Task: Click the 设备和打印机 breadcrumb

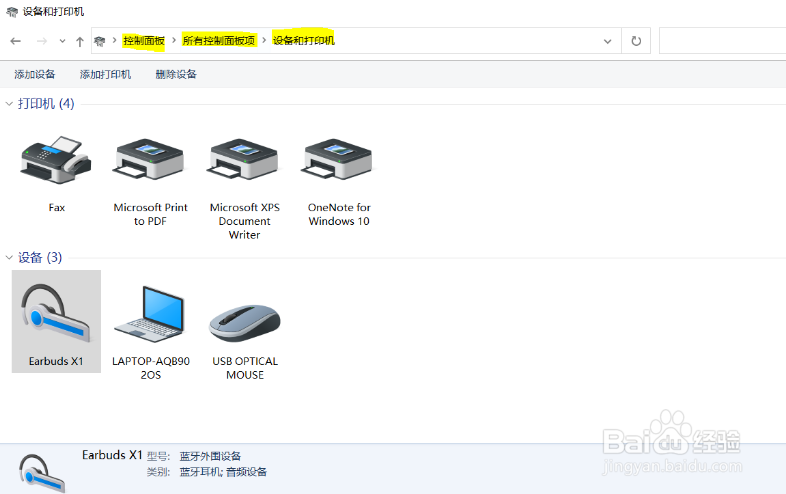Action: 304,41
